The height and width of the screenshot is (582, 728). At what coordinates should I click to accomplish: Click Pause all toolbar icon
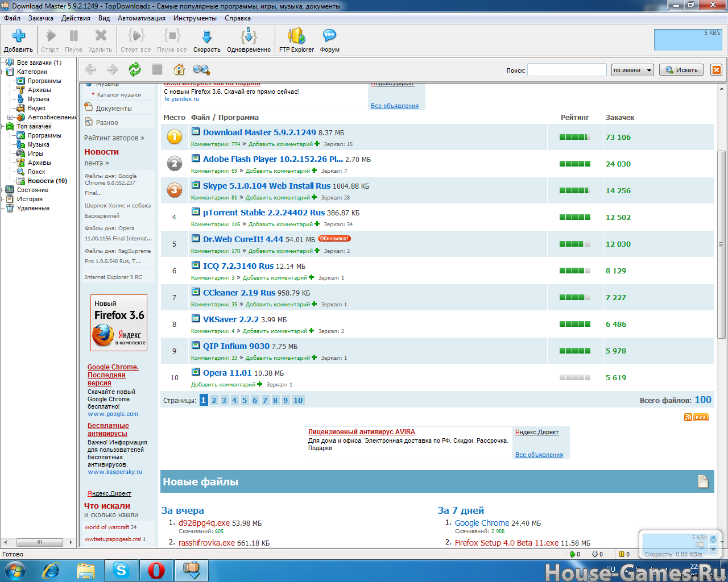tap(172, 36)
